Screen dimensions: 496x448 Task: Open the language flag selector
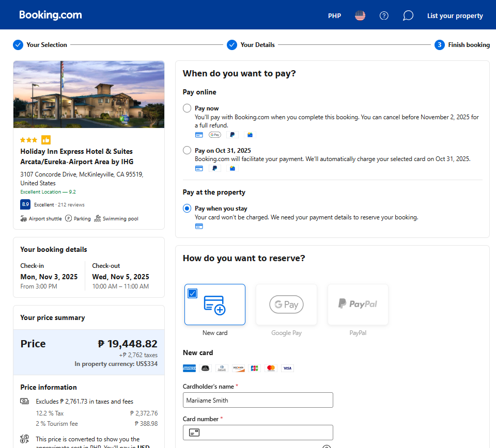click(360, 15)
